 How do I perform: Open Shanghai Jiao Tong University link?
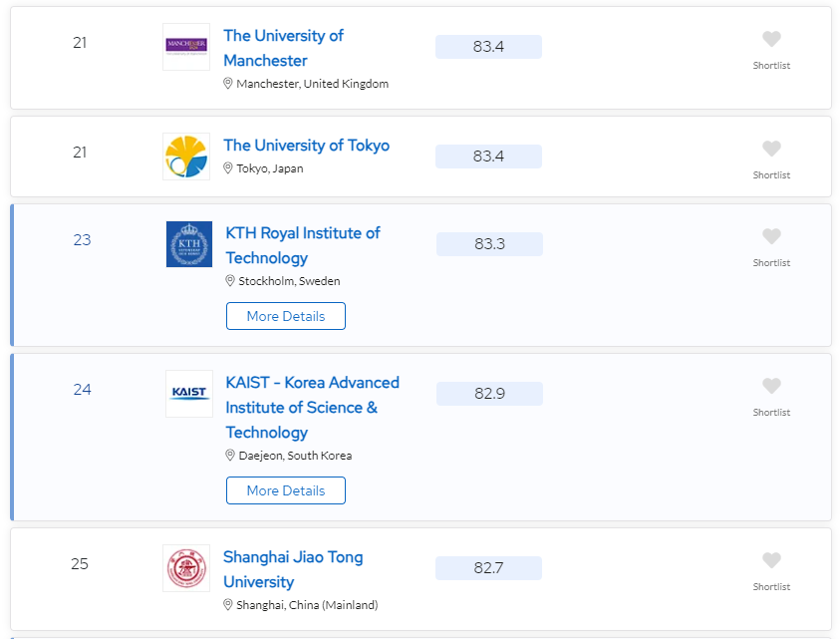(x=293, y=569)
